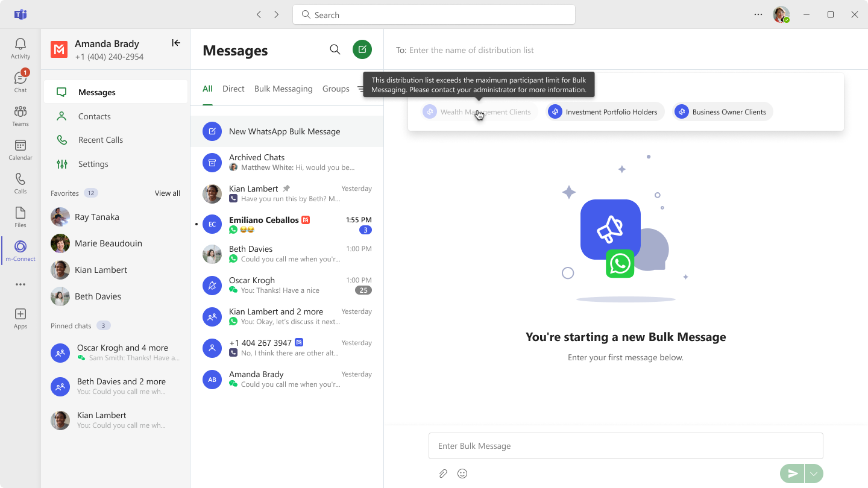Open Messages in the side menu

[x=116, y=92]
